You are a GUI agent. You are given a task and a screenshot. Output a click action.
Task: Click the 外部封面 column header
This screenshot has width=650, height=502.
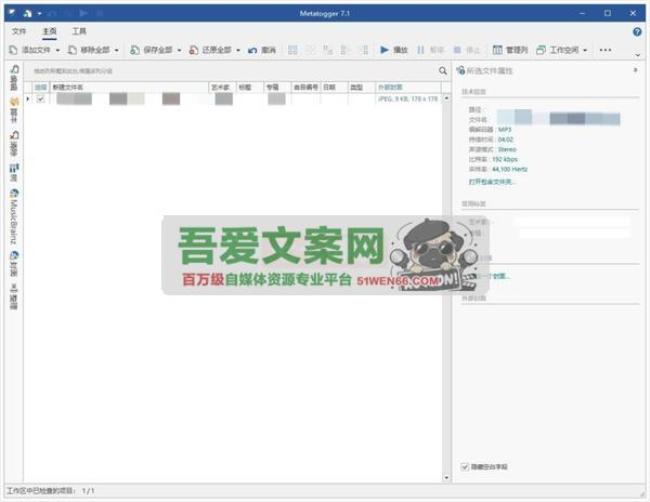point(408,87)
